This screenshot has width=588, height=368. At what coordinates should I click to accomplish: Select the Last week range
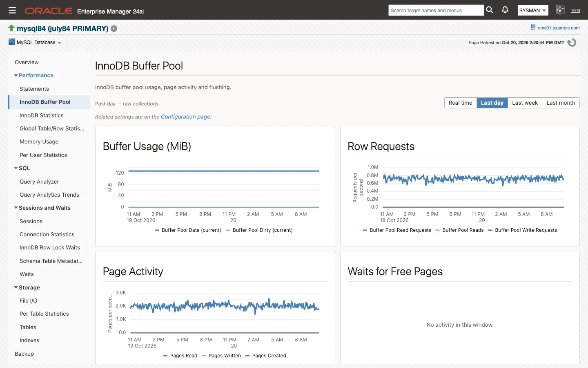tap(525, 103)
